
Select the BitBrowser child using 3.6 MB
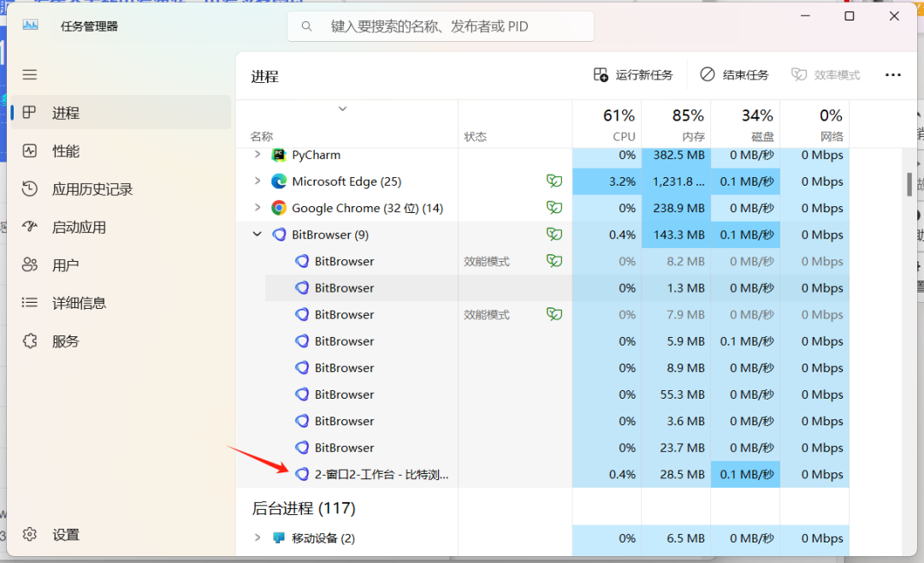click(x=557, y=421)
